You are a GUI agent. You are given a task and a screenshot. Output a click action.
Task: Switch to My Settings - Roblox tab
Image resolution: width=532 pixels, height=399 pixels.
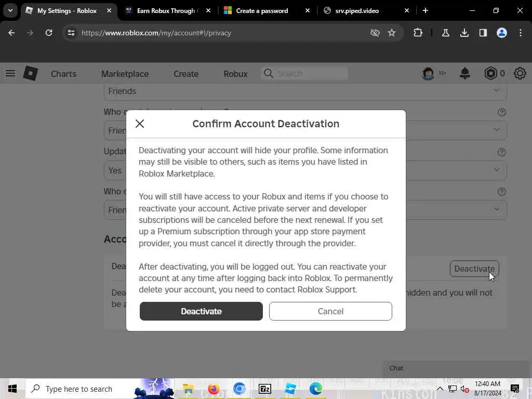[67, 11]
